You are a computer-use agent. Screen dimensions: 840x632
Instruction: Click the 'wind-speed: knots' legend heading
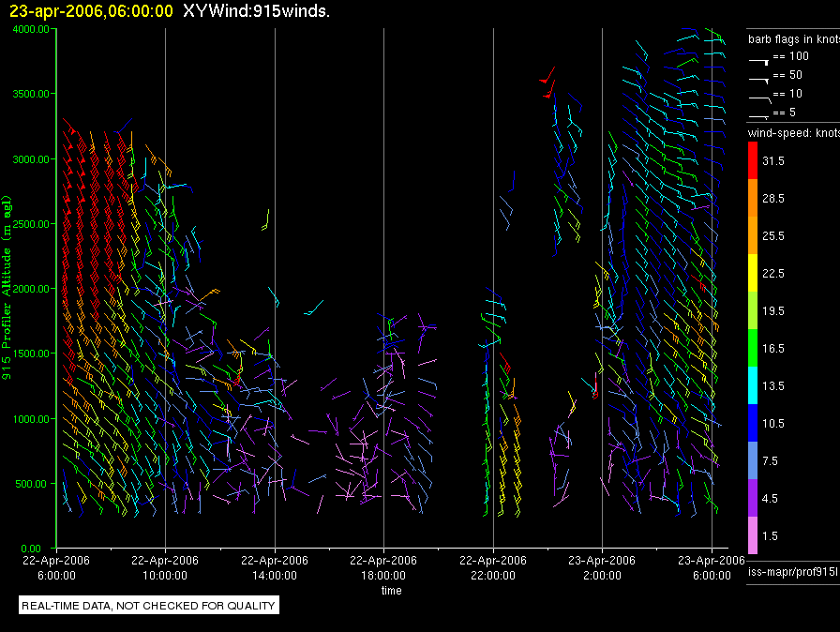pyautogui.click(x=794, y=133)
